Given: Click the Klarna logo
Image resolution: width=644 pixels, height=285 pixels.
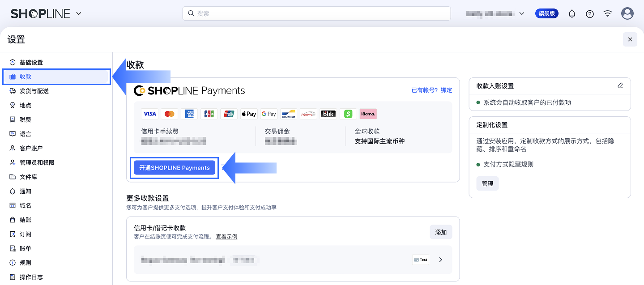Looking at the screenshot, I should 368,114.
